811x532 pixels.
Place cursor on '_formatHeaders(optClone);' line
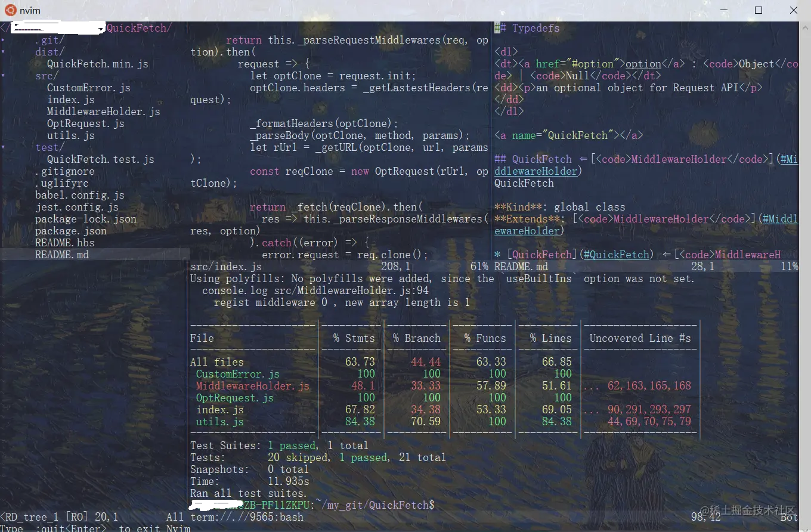pyautogui.click(x=324, y=123)
